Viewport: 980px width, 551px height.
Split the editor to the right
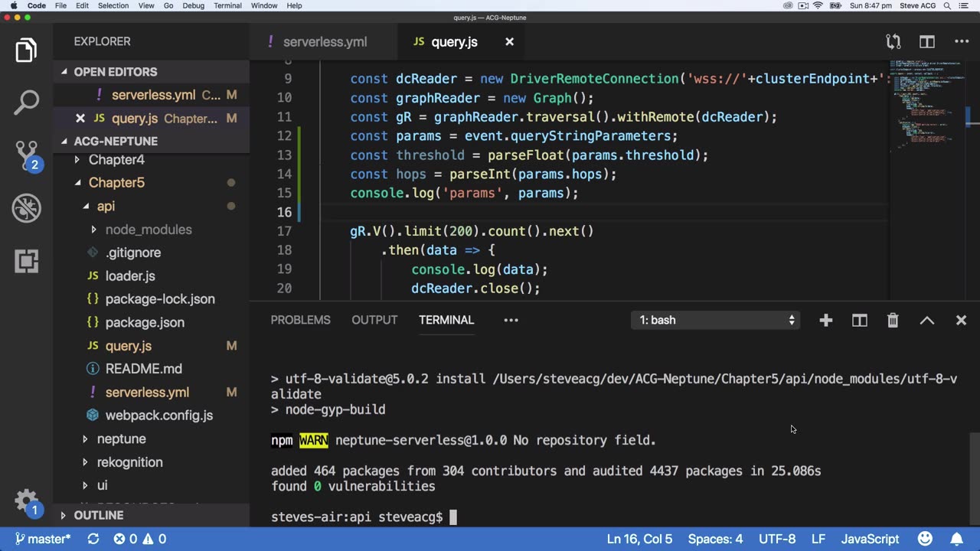(927, 42)
